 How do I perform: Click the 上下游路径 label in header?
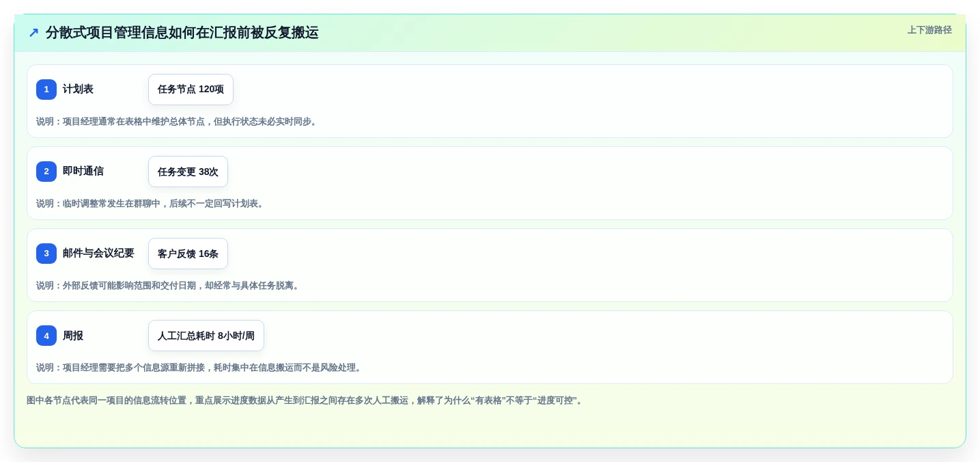point(929,30)
